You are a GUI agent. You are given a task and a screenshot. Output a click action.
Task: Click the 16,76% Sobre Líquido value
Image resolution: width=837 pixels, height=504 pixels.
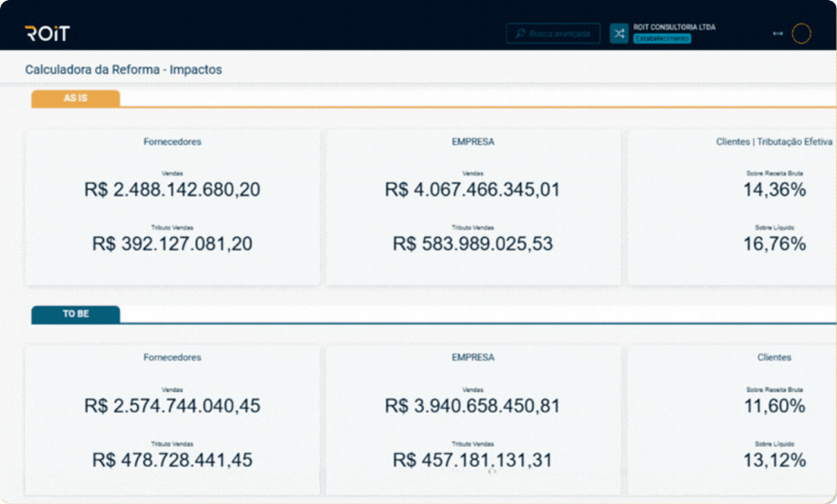pos(774,244)
